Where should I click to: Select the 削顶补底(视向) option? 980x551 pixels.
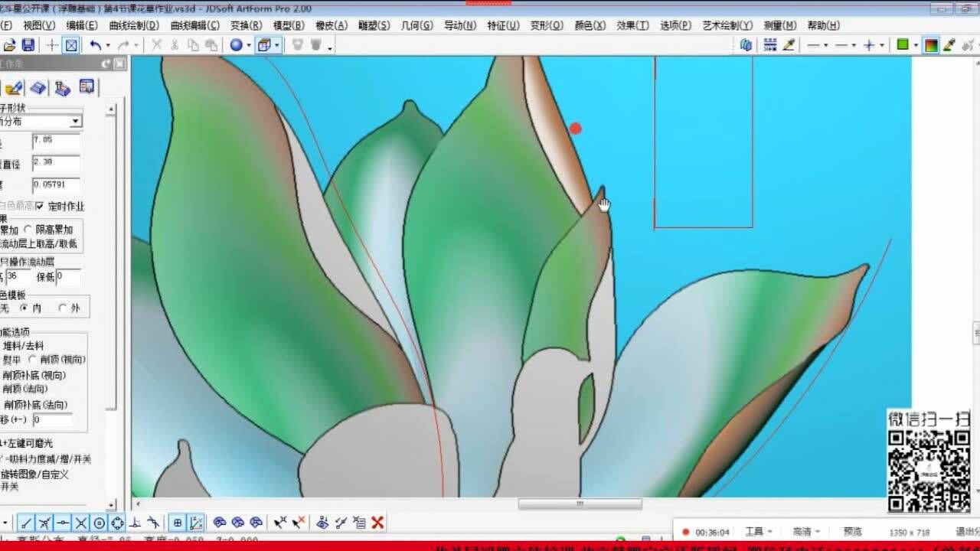pyautogui.click(x=34, y=375)
